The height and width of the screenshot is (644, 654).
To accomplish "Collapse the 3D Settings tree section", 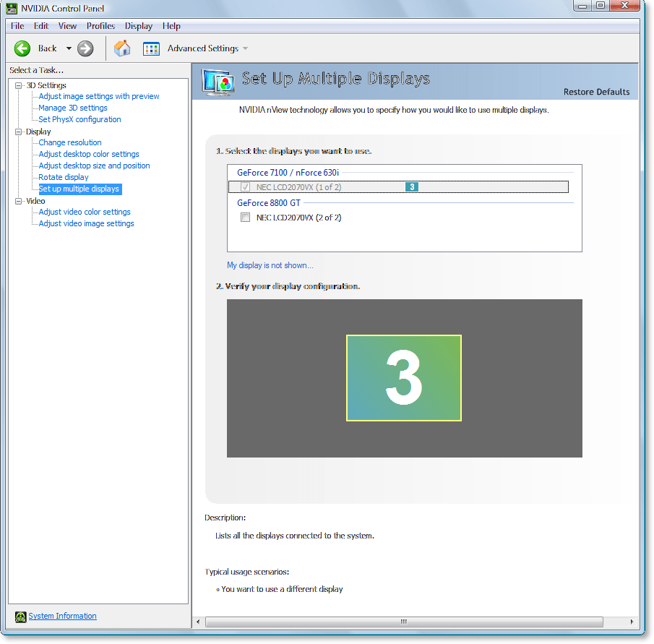I will (17, 85).
